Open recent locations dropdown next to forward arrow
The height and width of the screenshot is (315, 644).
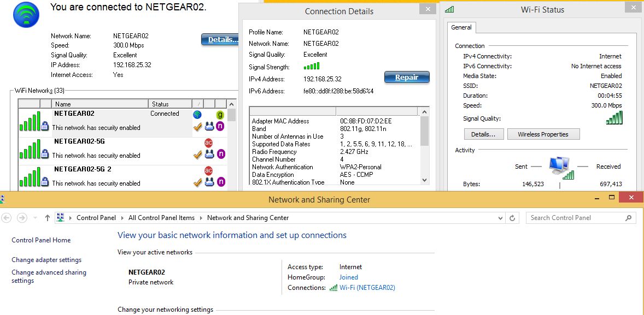click(x=35, y=218)
